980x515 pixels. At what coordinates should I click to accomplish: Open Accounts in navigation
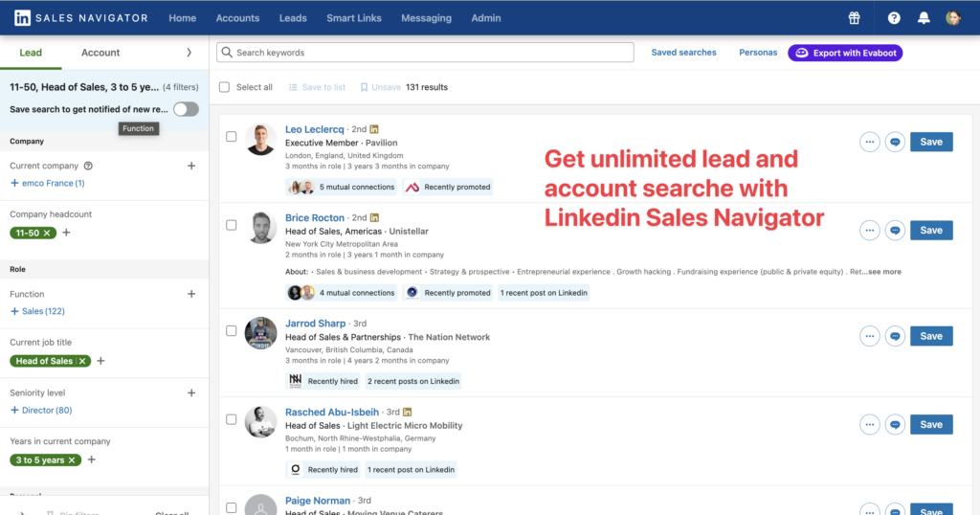[x=237, y=18]
